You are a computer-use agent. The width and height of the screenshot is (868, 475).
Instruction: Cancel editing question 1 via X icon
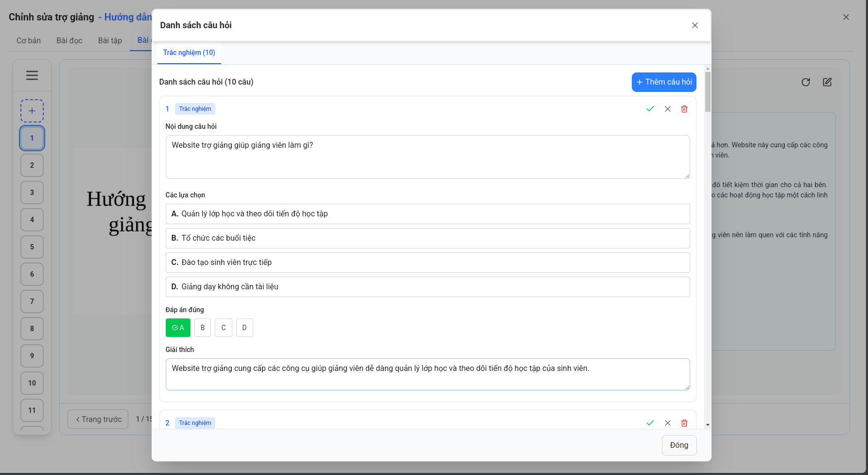[x=668, y=109]
